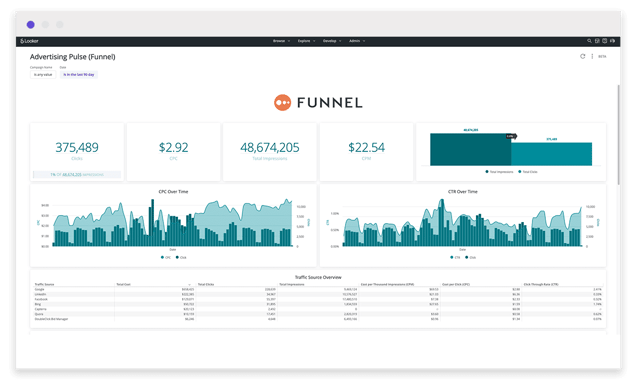Select the Capterra row in the traffic table
Screen dimensions: 639x392
(318, 309)
